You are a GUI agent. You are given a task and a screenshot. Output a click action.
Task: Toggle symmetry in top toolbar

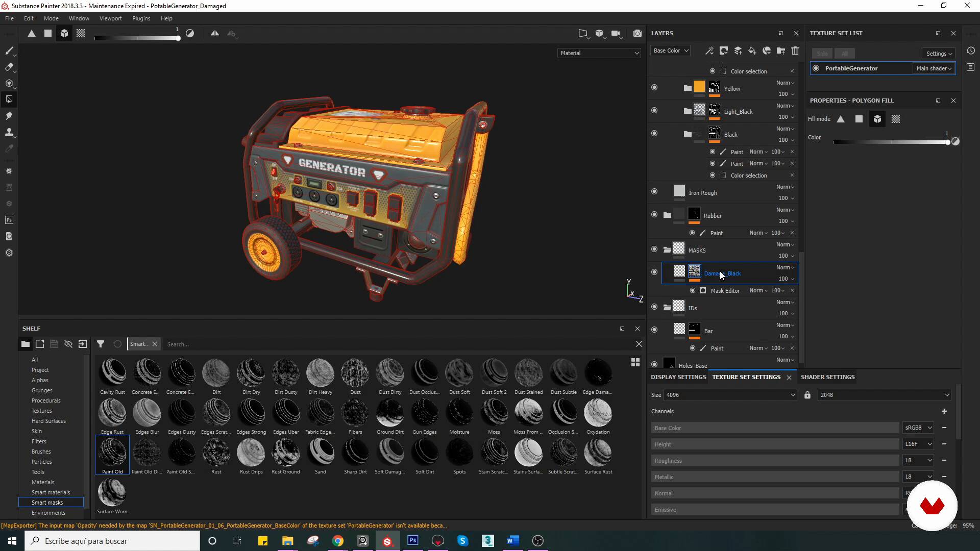point(215,33)
